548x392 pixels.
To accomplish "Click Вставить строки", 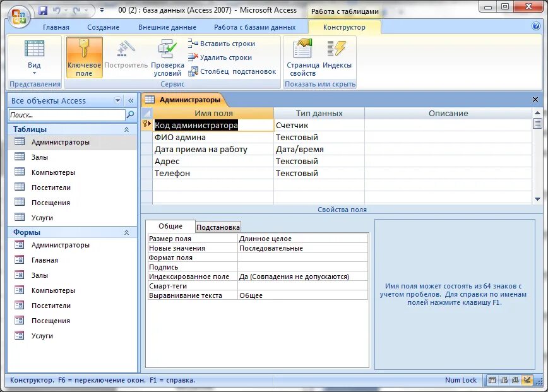I will point(222,44).
